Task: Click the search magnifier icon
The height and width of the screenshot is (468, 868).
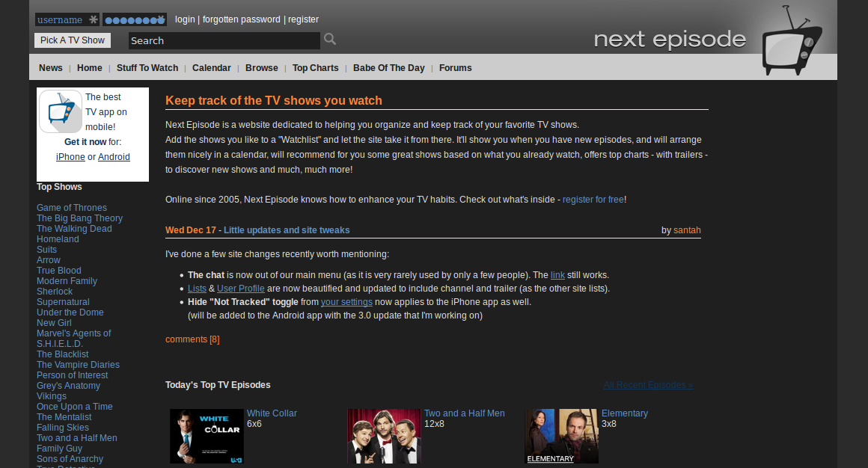Action: tap(330, 39)
